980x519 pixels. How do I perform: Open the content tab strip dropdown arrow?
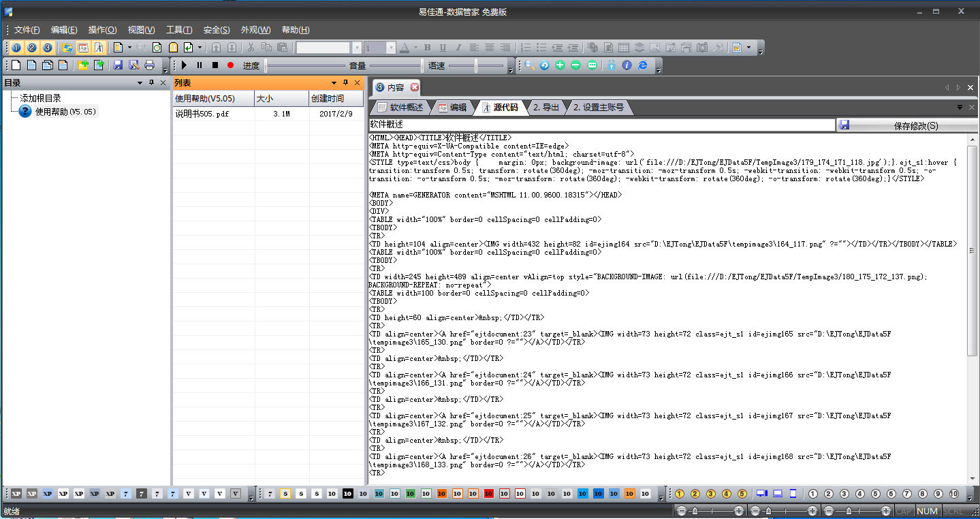[x=960, y=108]
